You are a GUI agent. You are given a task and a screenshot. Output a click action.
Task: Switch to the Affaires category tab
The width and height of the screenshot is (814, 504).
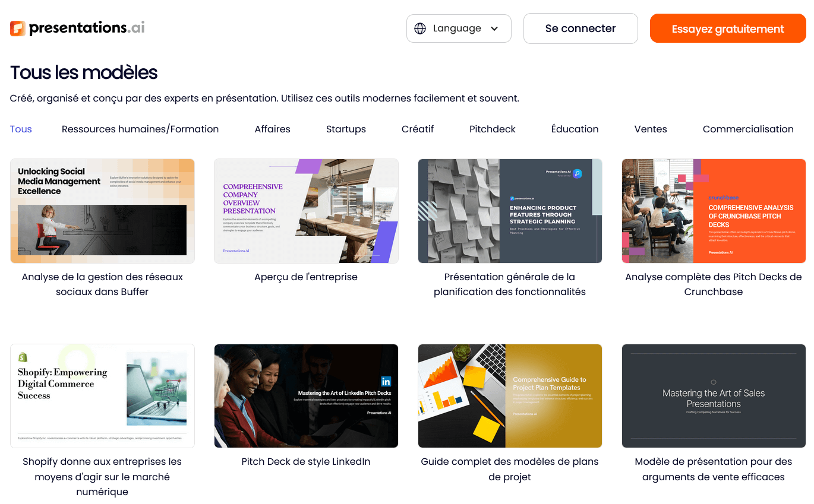[272, 129]
